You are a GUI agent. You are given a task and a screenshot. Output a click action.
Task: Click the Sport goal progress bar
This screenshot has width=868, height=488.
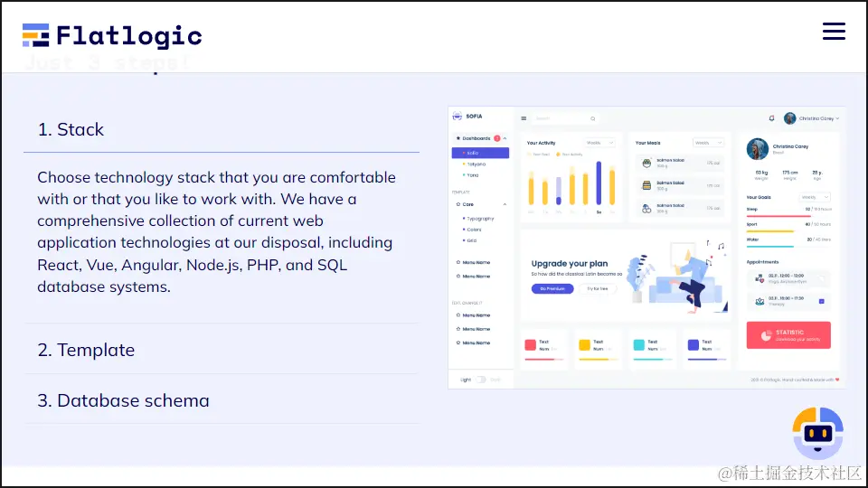pos(788,231)
